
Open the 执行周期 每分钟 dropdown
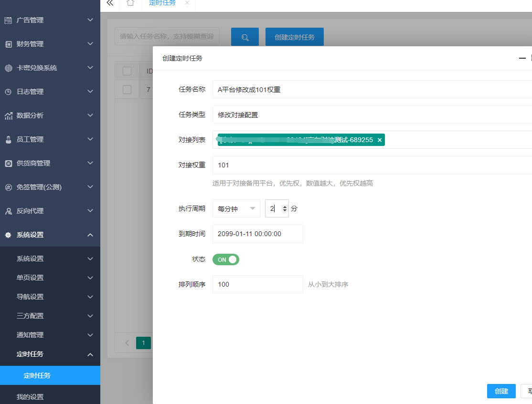pyautogui.click(x=236, y=208)
